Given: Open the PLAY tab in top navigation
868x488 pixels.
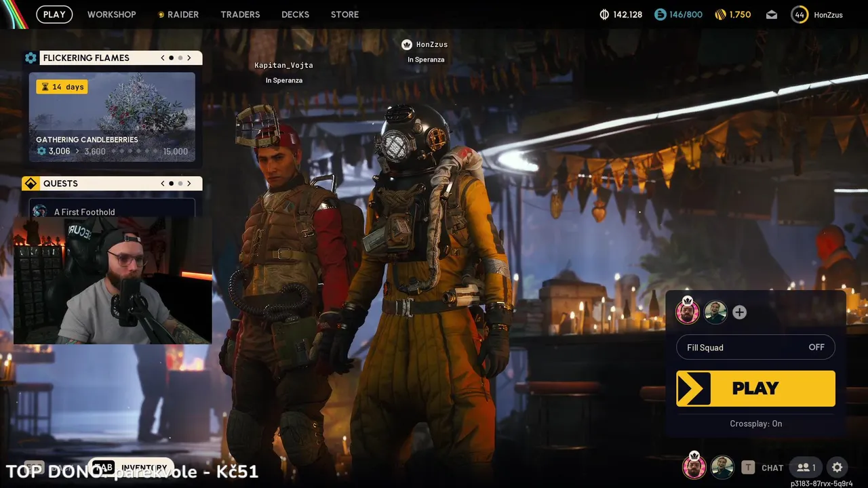Looking at the screenshot, I should [x=54, y=14].
